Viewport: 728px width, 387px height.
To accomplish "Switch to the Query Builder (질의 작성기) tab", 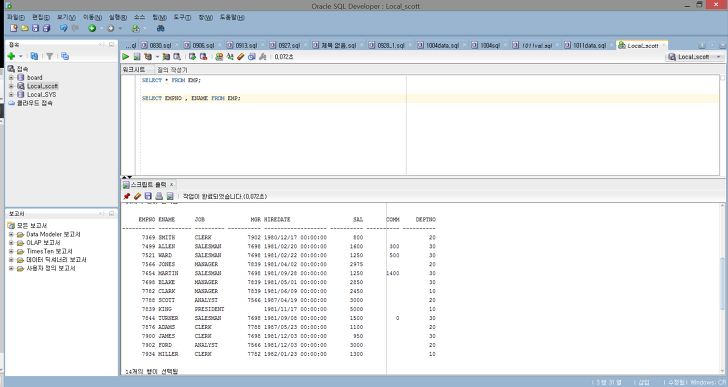I will pyautogui.click(x=172, y=70).
